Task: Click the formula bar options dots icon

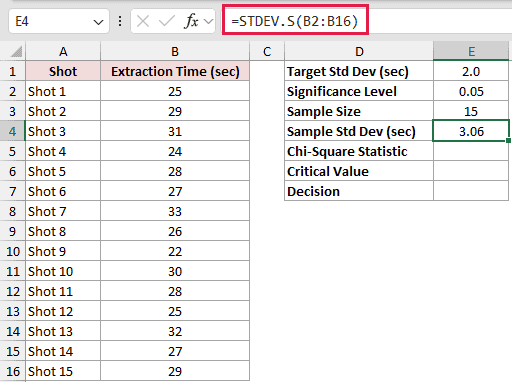Action: 120,22
